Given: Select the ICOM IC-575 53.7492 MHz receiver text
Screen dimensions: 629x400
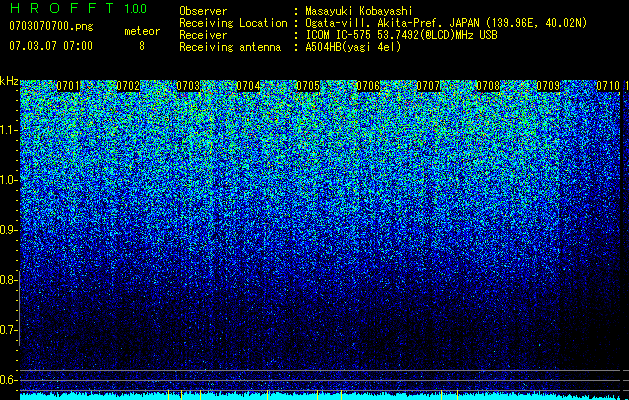Looking at the screenshot, I should [x=402, y=35].
